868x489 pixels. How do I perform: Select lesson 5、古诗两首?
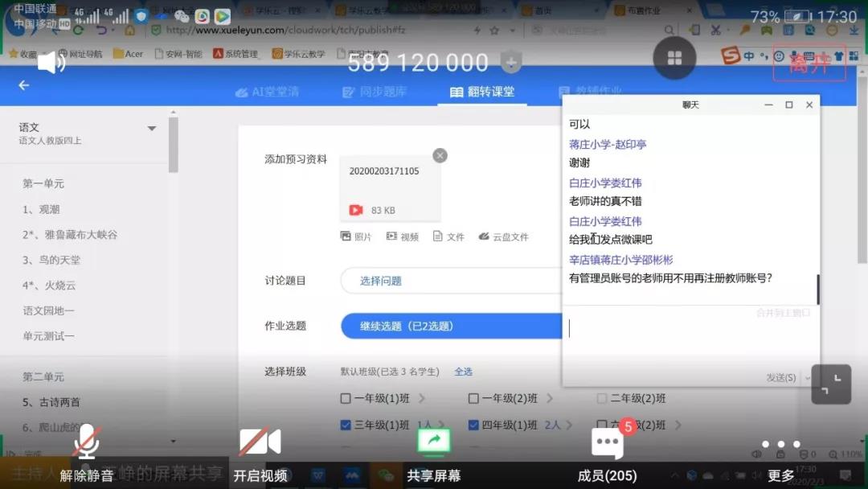click(x=51, y=402)
